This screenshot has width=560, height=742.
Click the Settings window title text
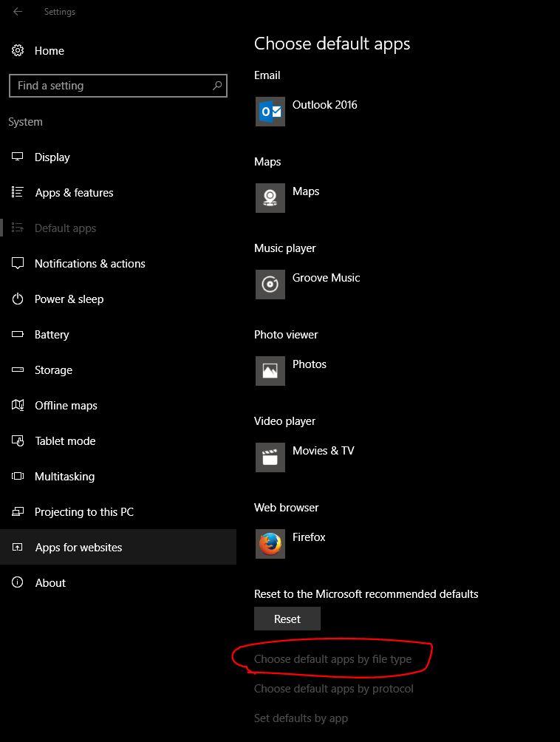(60, 12)
